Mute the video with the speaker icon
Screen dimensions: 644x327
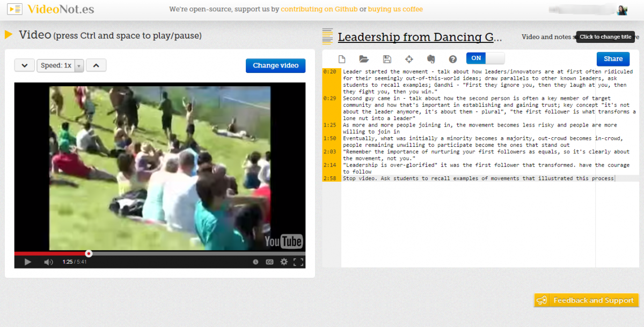click(48, 262)
